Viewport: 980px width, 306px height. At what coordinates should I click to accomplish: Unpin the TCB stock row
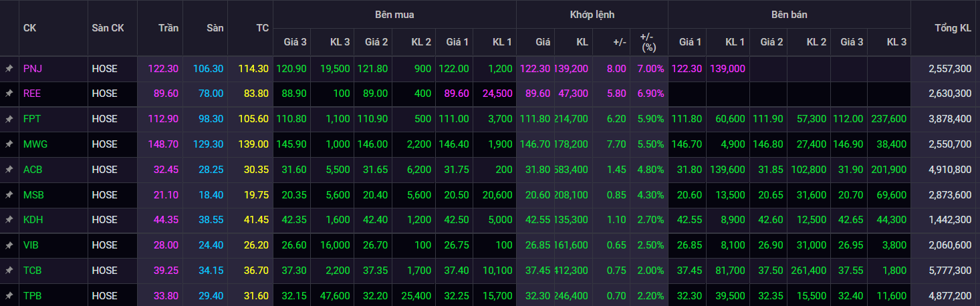point(9,271)
